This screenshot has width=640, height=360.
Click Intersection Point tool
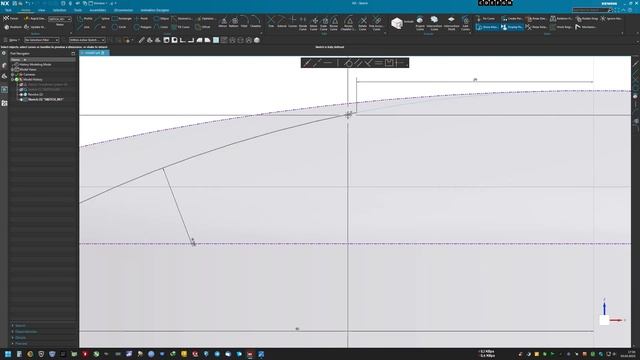pyautogui.click(x=451, y=23)
